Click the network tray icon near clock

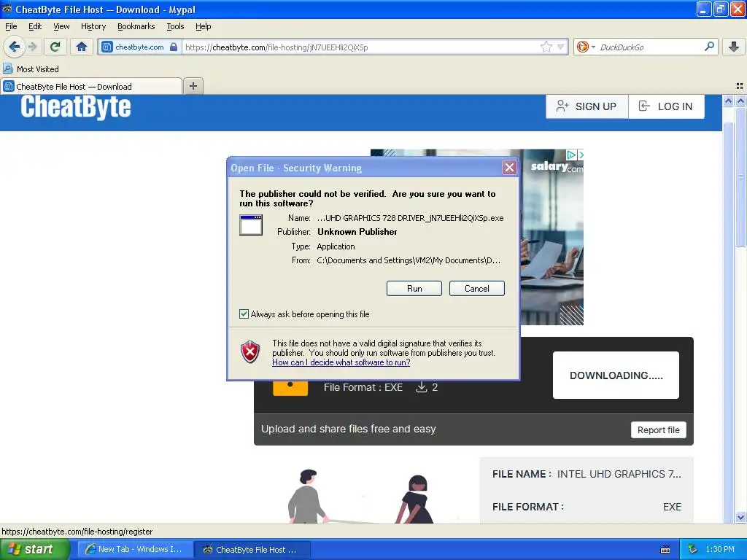point(693,550)
